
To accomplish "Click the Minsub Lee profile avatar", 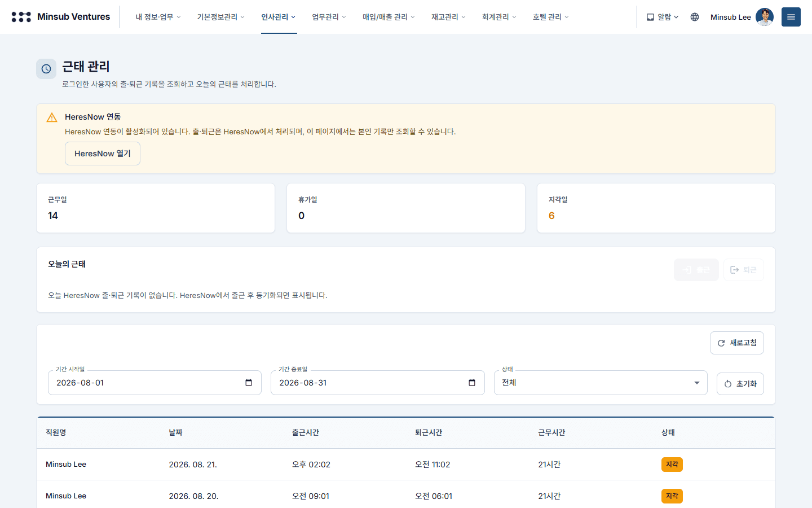I will [x=765, y=17].
